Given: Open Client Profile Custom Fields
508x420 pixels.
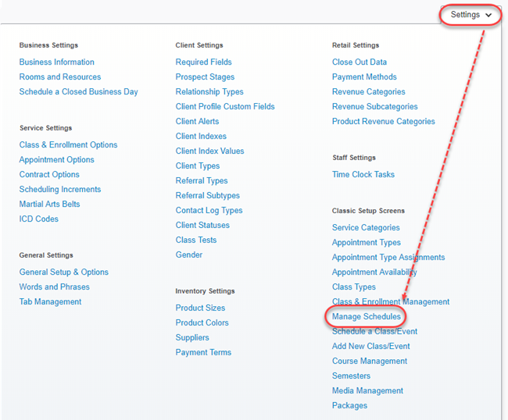Looking at the screenshot, I should [x=225, y=107].
